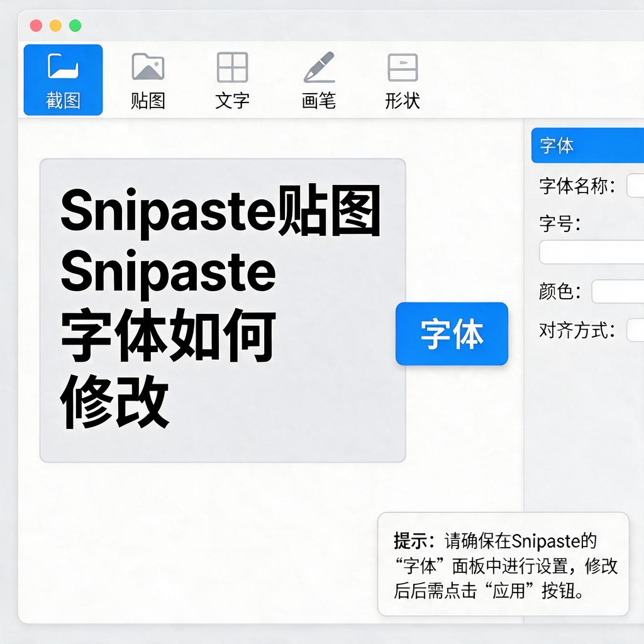The height and width of the screenshot is (644, 644).
Task: Open the 贴图 paste image tool
Action: (148, 81)
